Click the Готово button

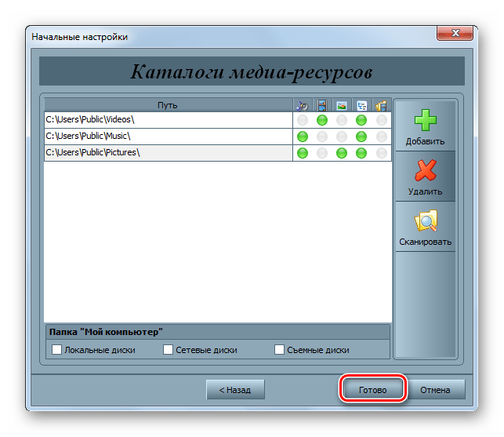click(373, 390)
